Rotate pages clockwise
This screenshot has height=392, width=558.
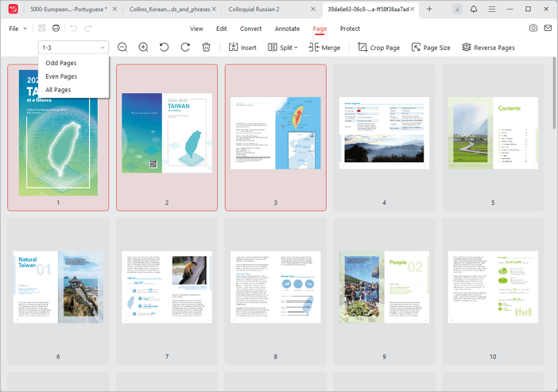185,48
